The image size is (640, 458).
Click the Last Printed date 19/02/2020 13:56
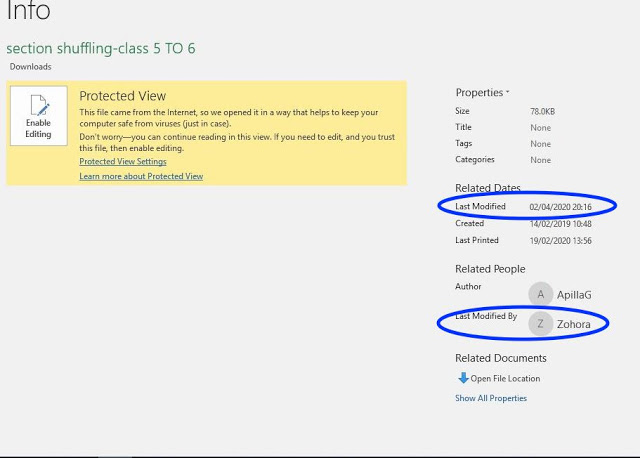(x=560, y=241)
